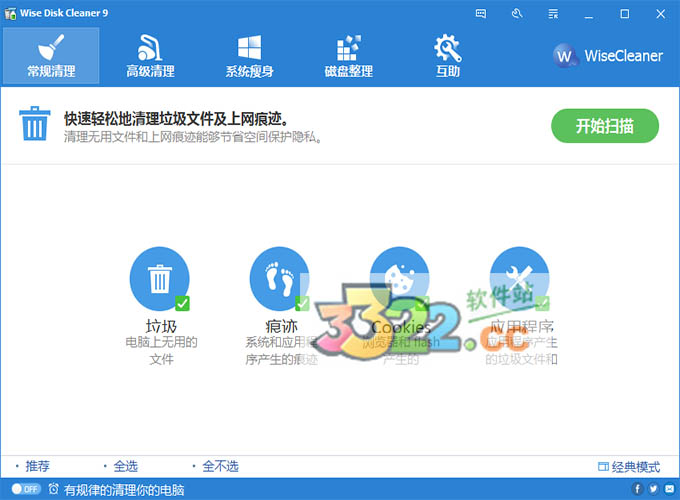Click the 痕迹 footprints circle icon
The height and width of the screenshot is (500, 680).
click(280, 278)
